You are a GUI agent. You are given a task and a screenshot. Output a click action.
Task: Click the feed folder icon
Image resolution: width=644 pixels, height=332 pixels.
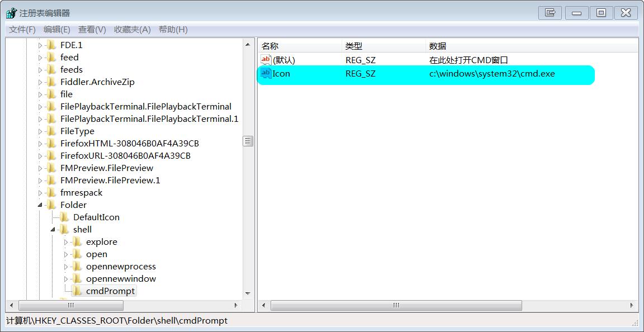(51, 57)
